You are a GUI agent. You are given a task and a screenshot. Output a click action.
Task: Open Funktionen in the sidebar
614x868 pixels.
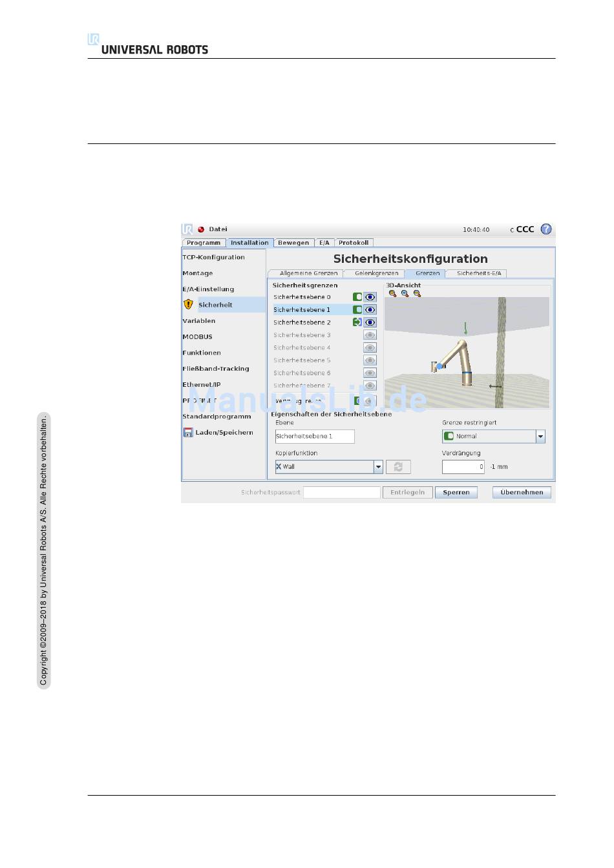pos(202,353)
